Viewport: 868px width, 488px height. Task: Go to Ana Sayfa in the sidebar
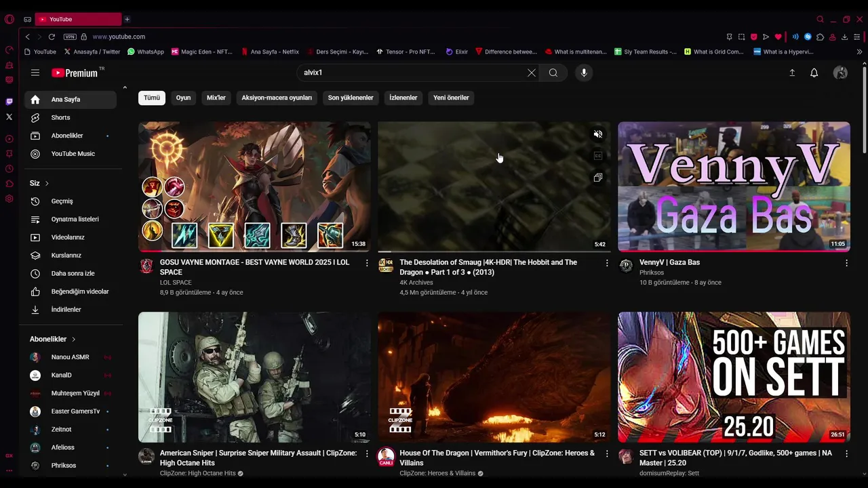click(71, 100)
